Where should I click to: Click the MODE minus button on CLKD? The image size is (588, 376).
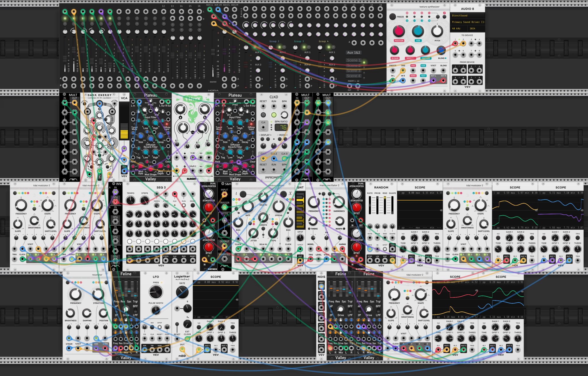click(x=280, y=139)
